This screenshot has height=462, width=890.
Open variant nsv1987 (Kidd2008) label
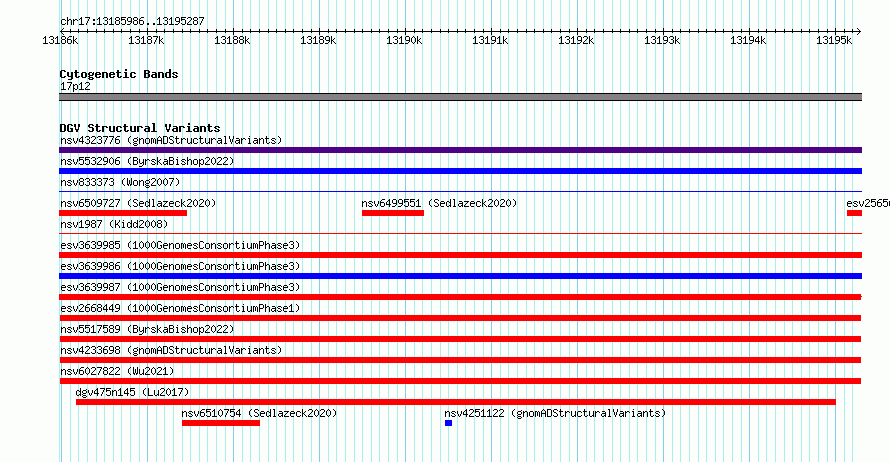(114, 225)
